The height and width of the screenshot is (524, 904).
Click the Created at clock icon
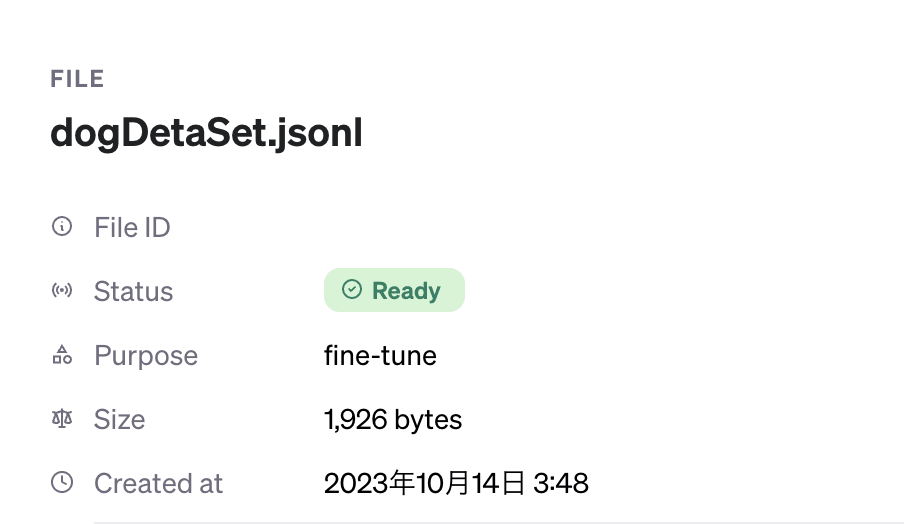pyautogui.click(x=62, y=483)
